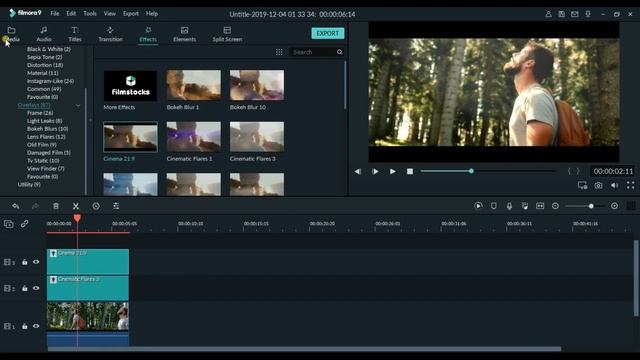This screenshot has width=640, height=360.
Task: Hide track 1 with eye icon
Action: (x=36, y=326)
